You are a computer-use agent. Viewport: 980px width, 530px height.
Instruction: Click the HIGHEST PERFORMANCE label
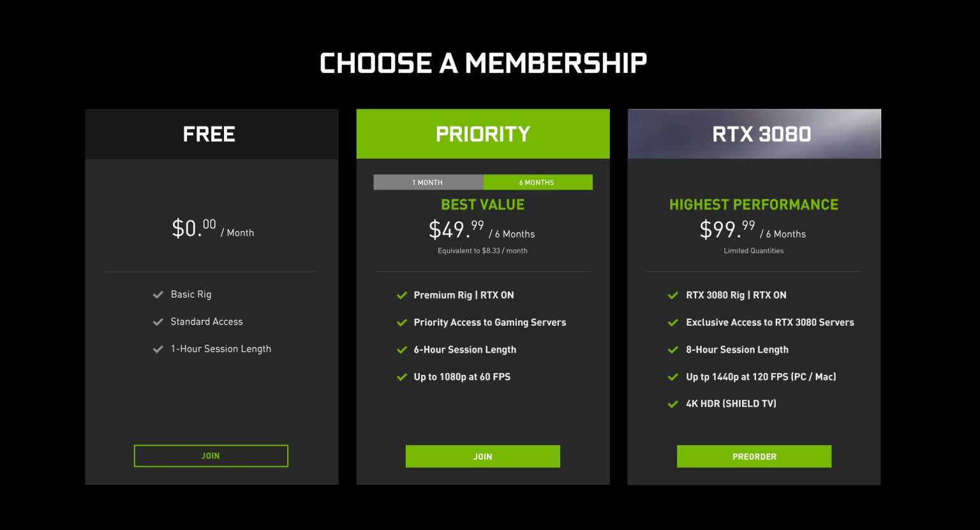pos(754,204)
